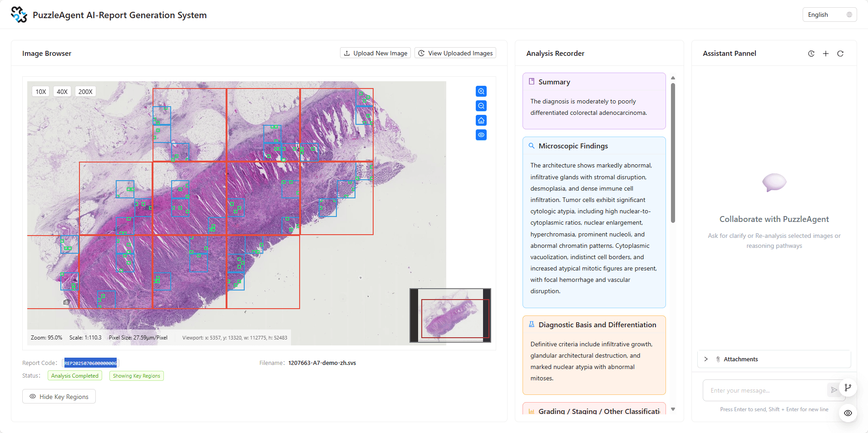The image size is (868, 433).
Task: Select the zoom out tool on the image viewer
Action: 481,106
